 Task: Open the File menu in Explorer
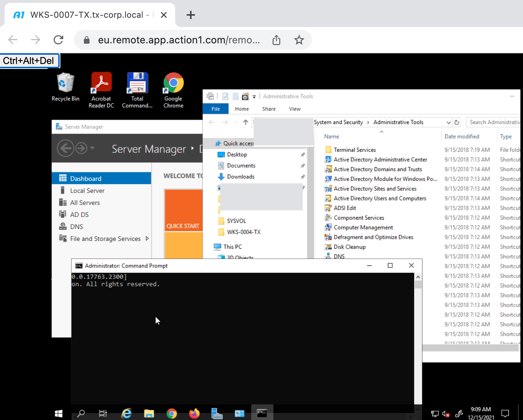215,109
